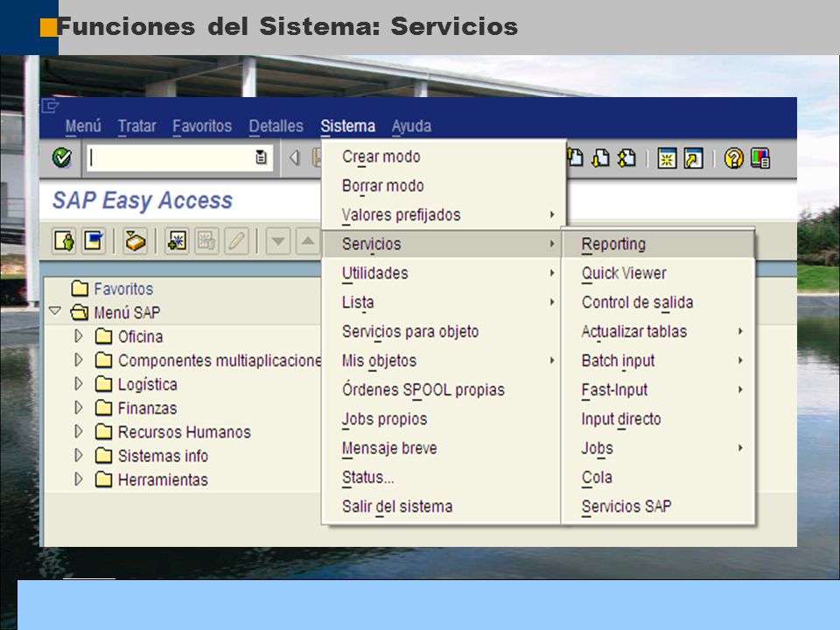Expand the Recursos Humanos node
840x630 pixels.
tap(79, 431)
